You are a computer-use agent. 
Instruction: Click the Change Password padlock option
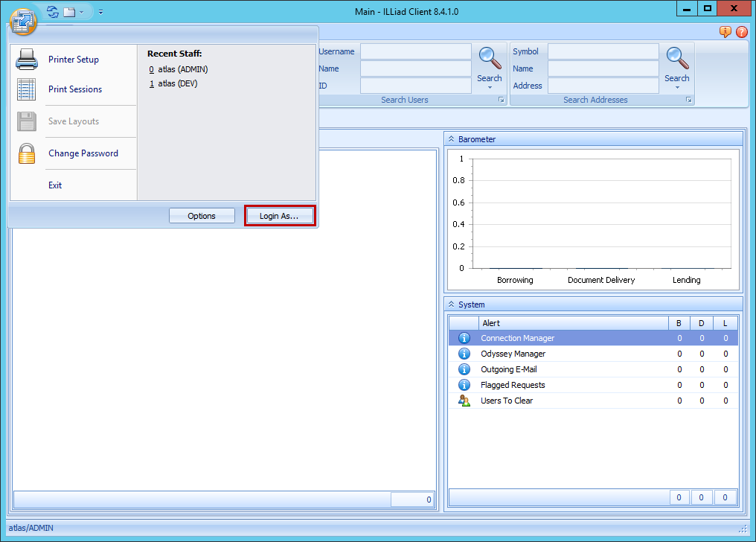tap(83, 153)
